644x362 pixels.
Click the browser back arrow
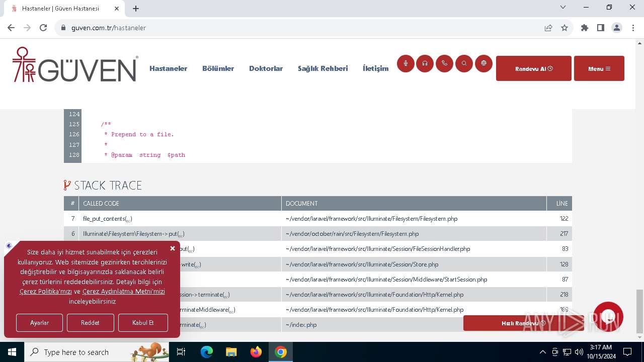pos(11,28)
